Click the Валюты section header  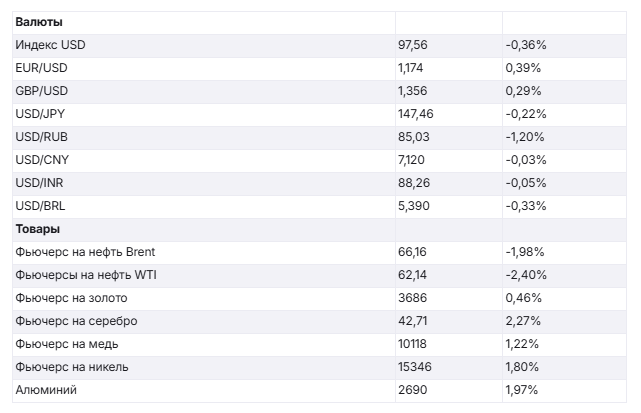click(38, 21)
